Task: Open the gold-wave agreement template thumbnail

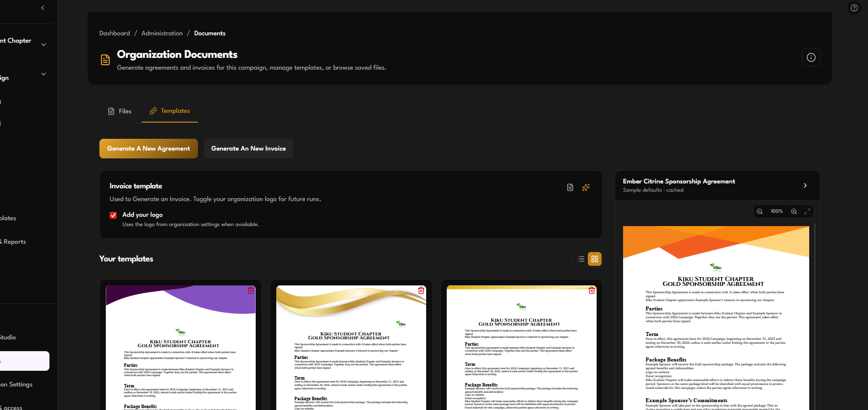Action: [351, 348]
